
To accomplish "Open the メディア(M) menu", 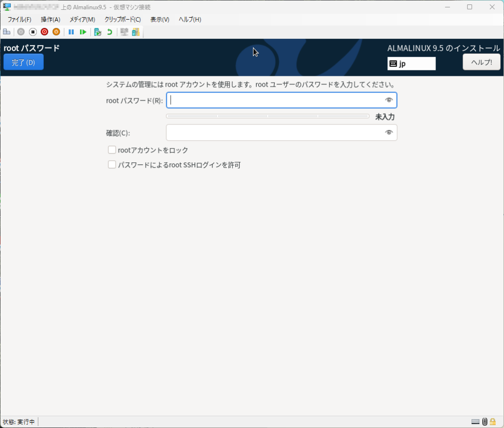I will coord(82,20).
